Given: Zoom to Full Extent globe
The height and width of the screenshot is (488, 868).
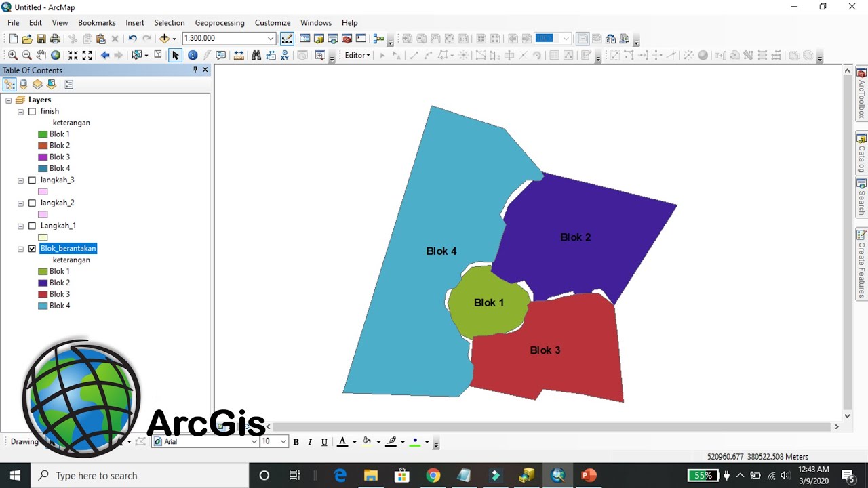Looking at the screenshot, I should point(56,56).
